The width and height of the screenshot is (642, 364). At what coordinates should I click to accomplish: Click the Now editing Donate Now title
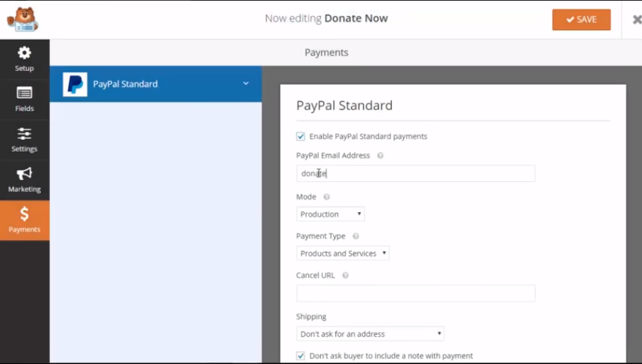click(x=326, y=19)
